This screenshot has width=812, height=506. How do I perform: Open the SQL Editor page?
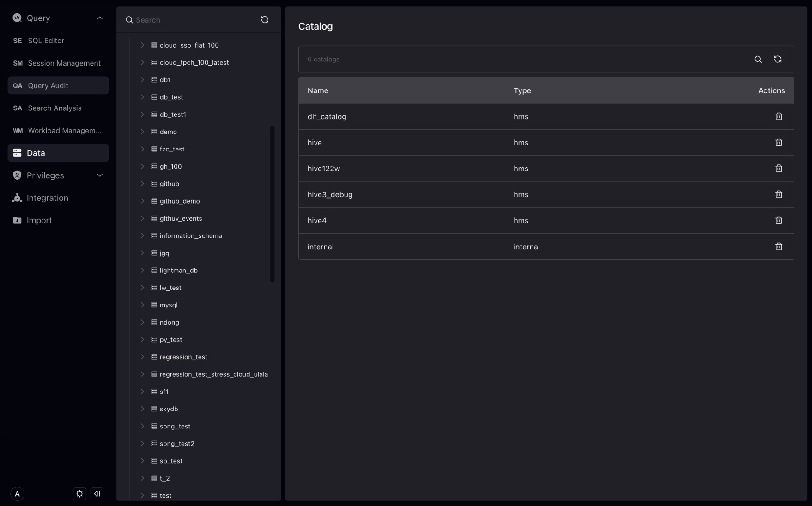tap(46, 41)
